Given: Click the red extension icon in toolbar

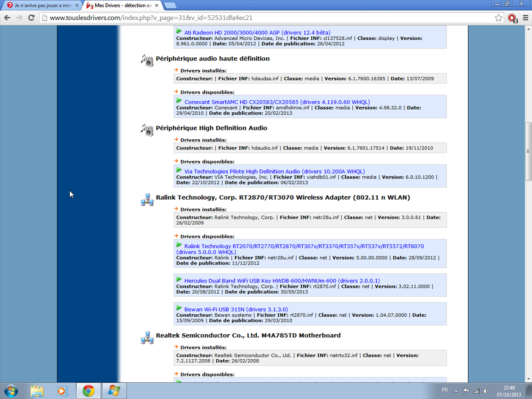Looking at the screenshot, I should [512, 18].
